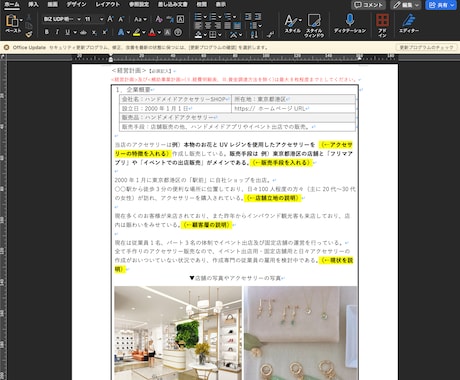Image resolution: width=460 pixels, height=380 pixels.
Task: Click the Distributed alignment icon
Action: [237, 26]
